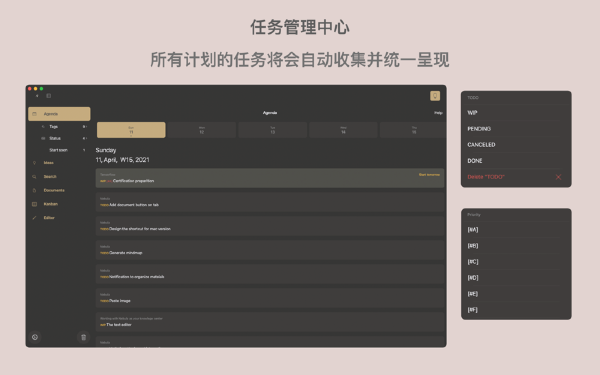Click the file icon beside Documents
The height and width of the screenshot is (375, 600).
(x=34, y=191)
